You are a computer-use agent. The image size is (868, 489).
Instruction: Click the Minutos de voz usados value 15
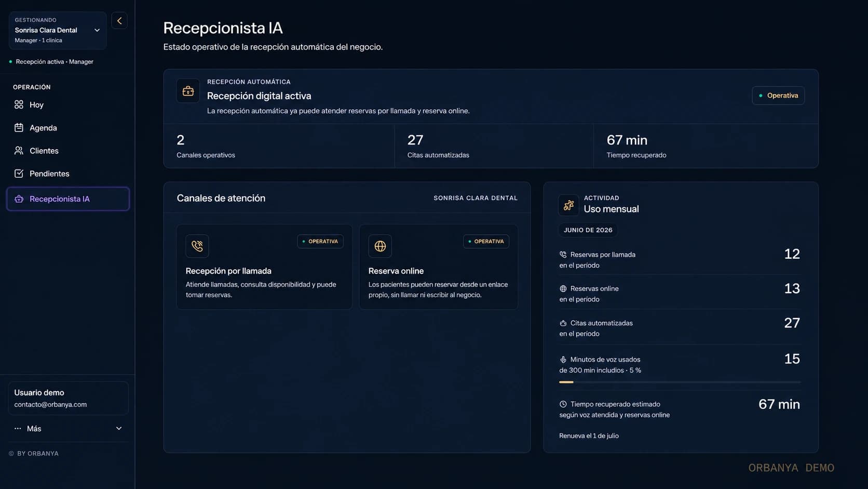tap(792, 359)
